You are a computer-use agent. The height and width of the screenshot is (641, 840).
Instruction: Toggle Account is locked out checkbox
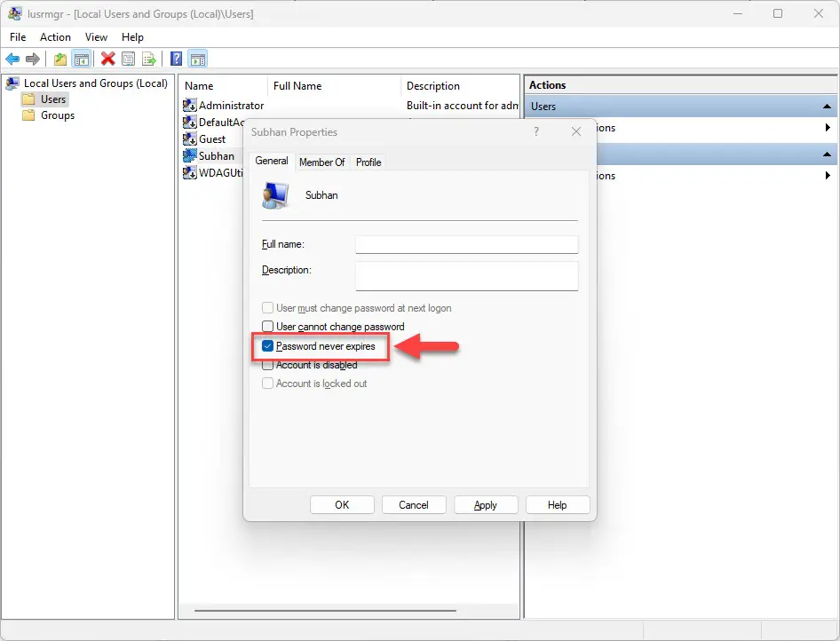point(267,384)
